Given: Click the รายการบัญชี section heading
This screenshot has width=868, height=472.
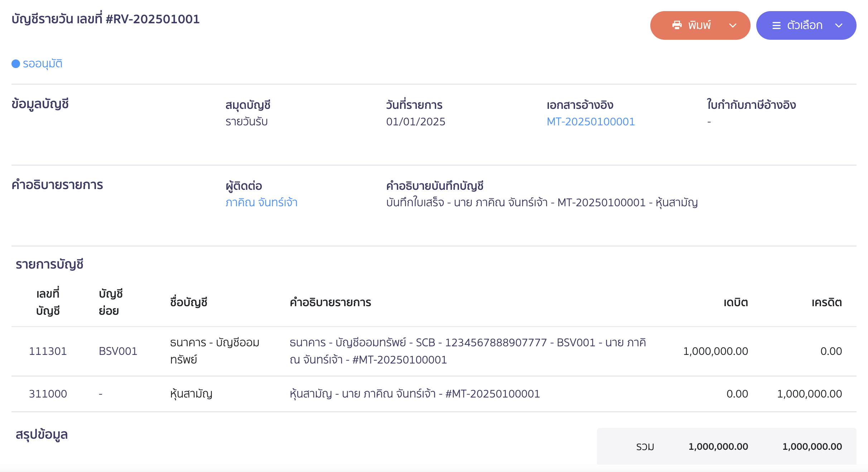Looking at the screenshot, I should pyautogui.click(x=49, y=265).
